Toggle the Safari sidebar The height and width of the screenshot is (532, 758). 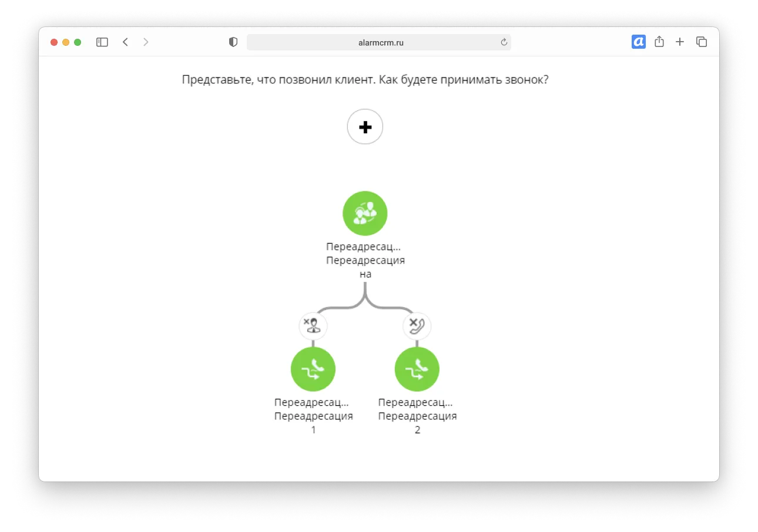tap(102, 42)
